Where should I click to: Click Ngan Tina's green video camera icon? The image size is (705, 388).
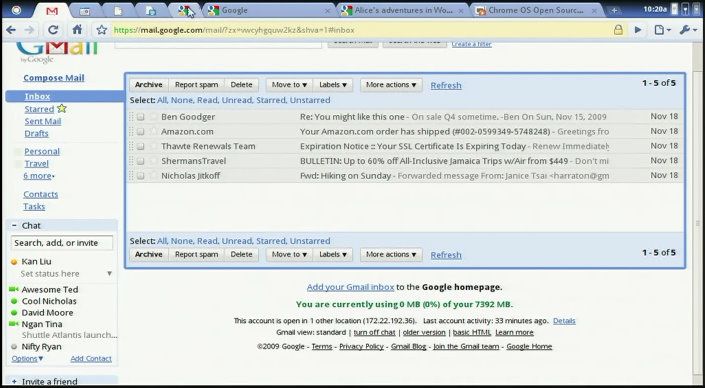pos(13,324)
